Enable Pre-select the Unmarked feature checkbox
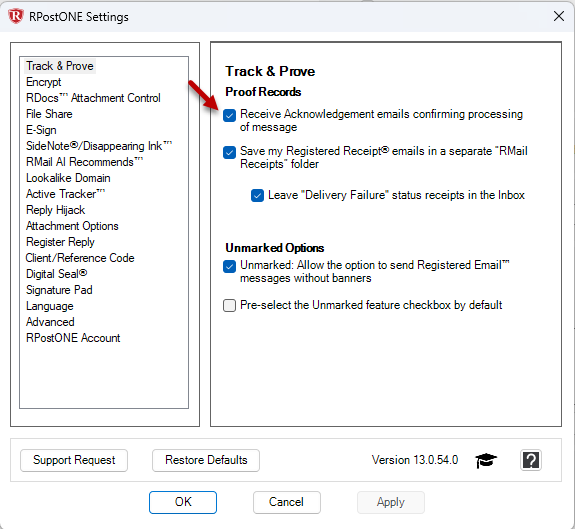 pos(230,305)
